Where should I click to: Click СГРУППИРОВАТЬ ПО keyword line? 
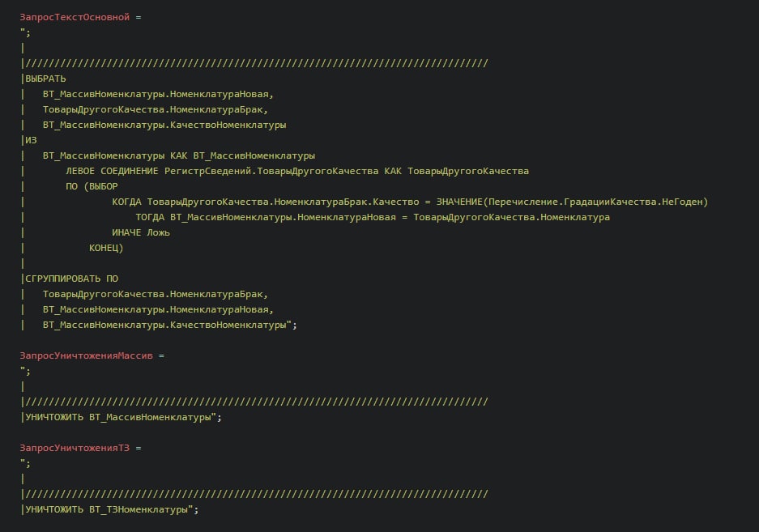coord(71,279)
